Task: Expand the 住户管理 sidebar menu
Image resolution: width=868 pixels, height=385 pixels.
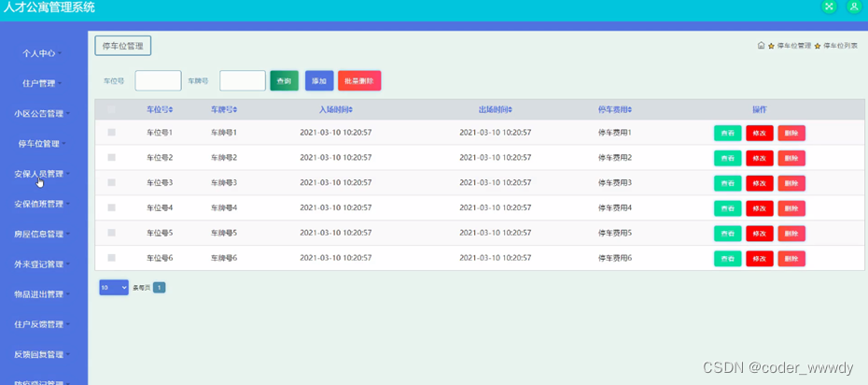Action: click(42, 84)
